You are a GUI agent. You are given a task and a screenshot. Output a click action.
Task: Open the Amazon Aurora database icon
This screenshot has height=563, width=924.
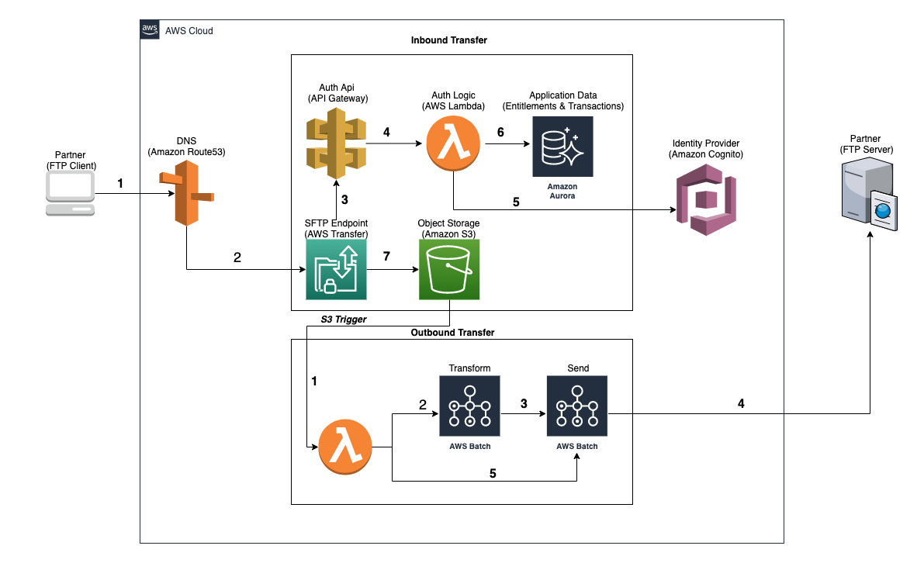coord(562,147)
